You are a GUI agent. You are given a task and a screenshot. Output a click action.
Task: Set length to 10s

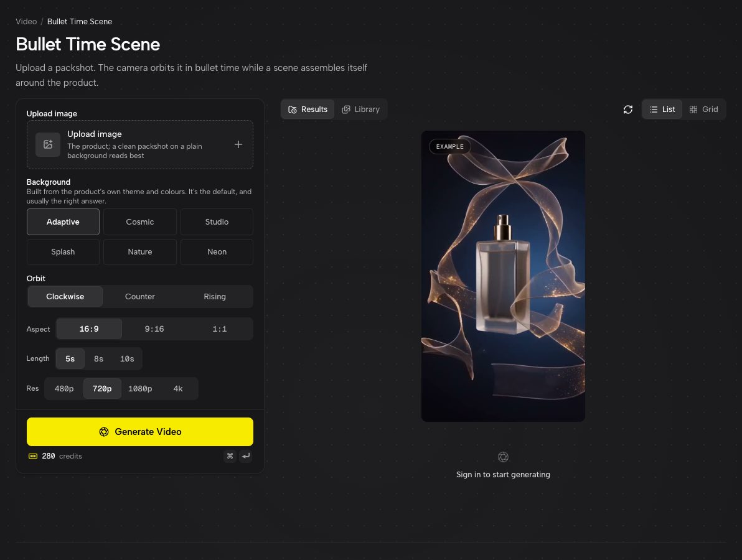pos(127,359)
